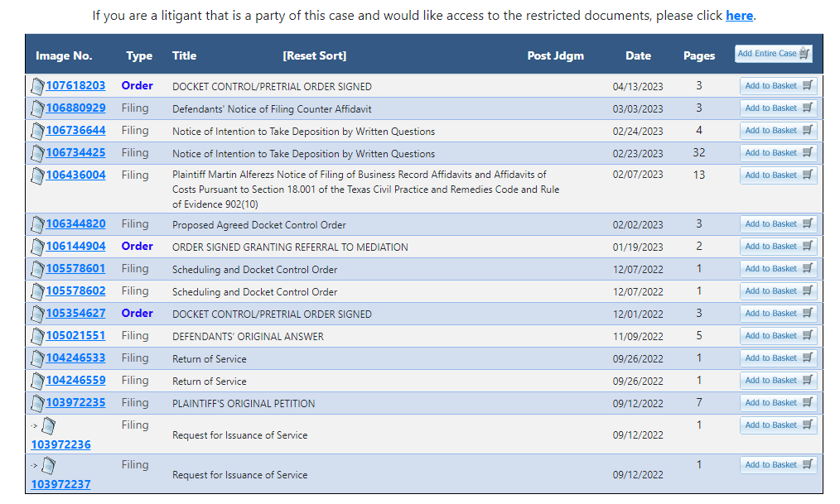Click document icon beside 105578601

pyautogui.click(x=37, y=270)
